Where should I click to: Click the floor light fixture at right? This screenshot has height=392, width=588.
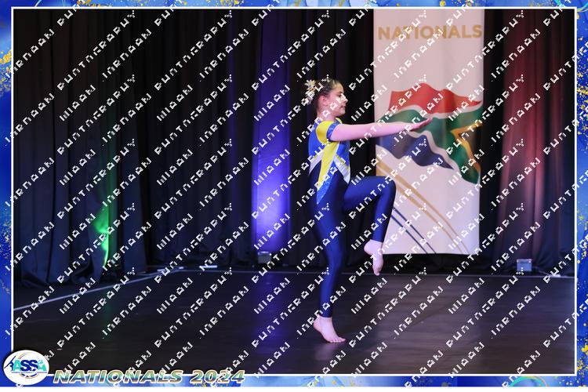[524, 265]
